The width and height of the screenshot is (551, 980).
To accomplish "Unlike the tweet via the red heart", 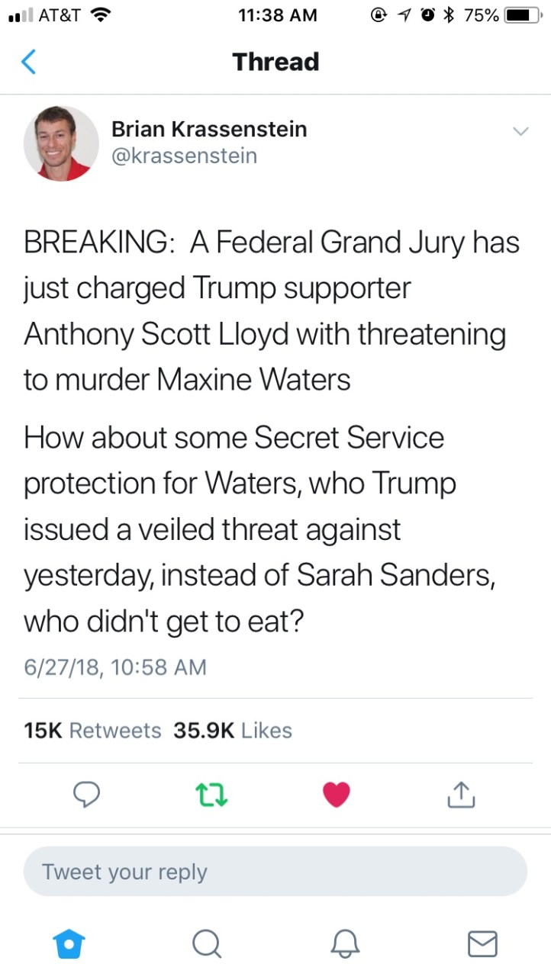I will (336, 795).
